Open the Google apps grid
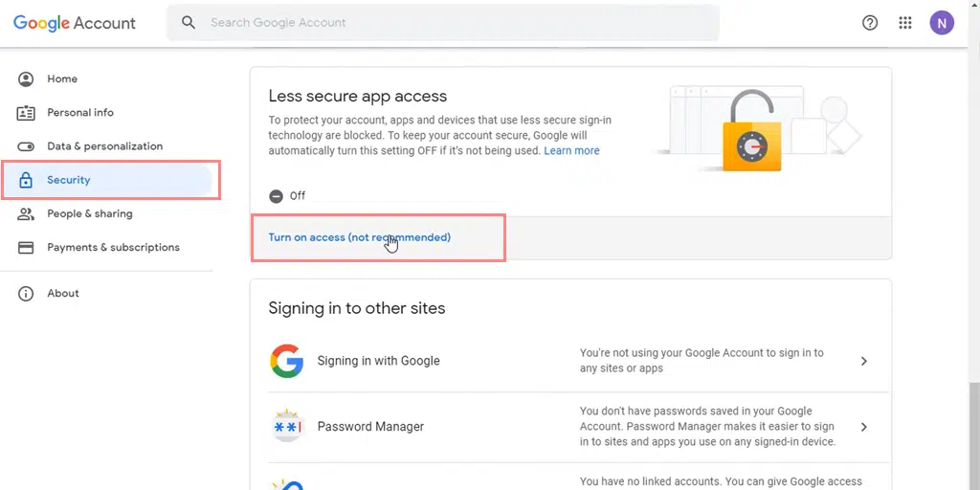This screenshot has height=490, width=980. 905,23
